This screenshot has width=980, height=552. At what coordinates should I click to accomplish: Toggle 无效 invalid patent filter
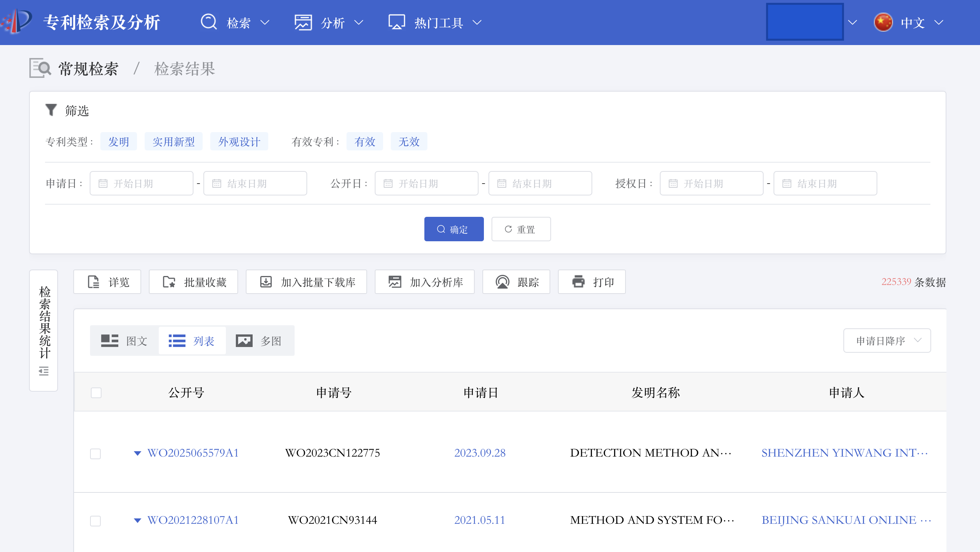point(409,142)
